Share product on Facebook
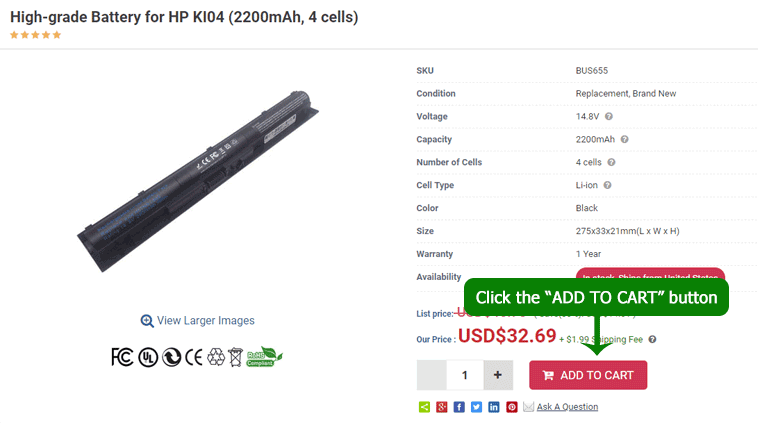The height and width of the screenshot is (423, 758). pyautogui.click(x=459, y=407)
